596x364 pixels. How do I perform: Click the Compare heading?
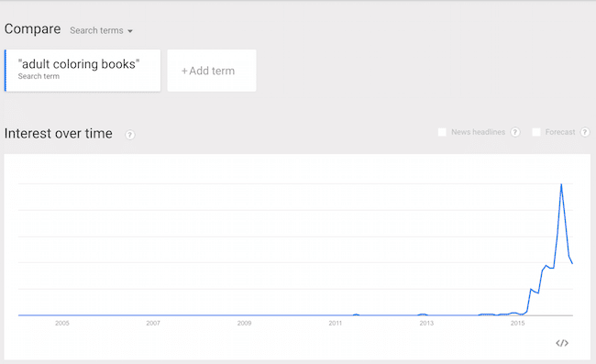click(x=33, y=28)
